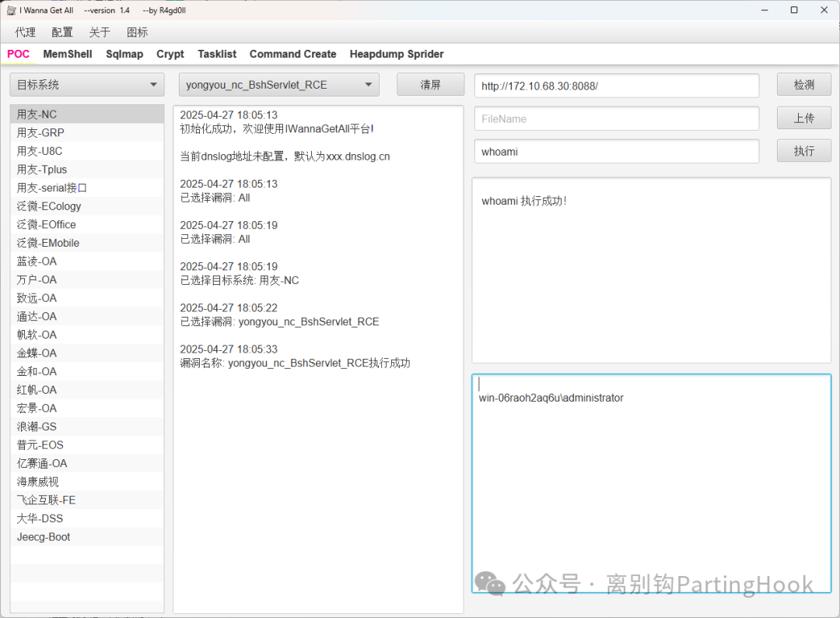Click the 上传 button
The height and width of the screenshot is (618, 840).
804,118
